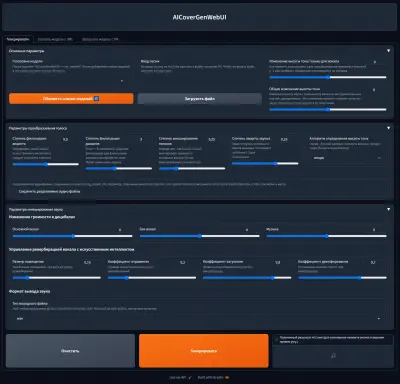Collapse the audio mixing parameters arrow
The width and height of the screenshot is (400, 384).
tap(388, 209)
